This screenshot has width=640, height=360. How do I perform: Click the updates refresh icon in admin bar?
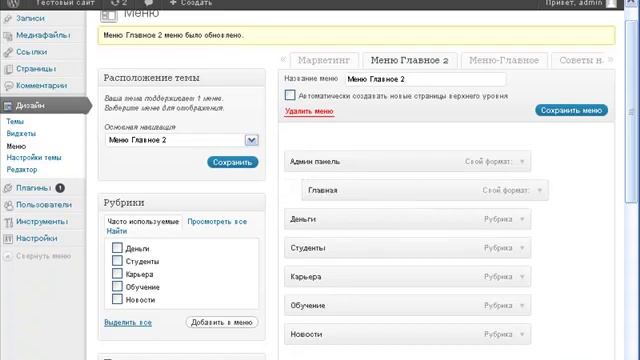[115, 3]
